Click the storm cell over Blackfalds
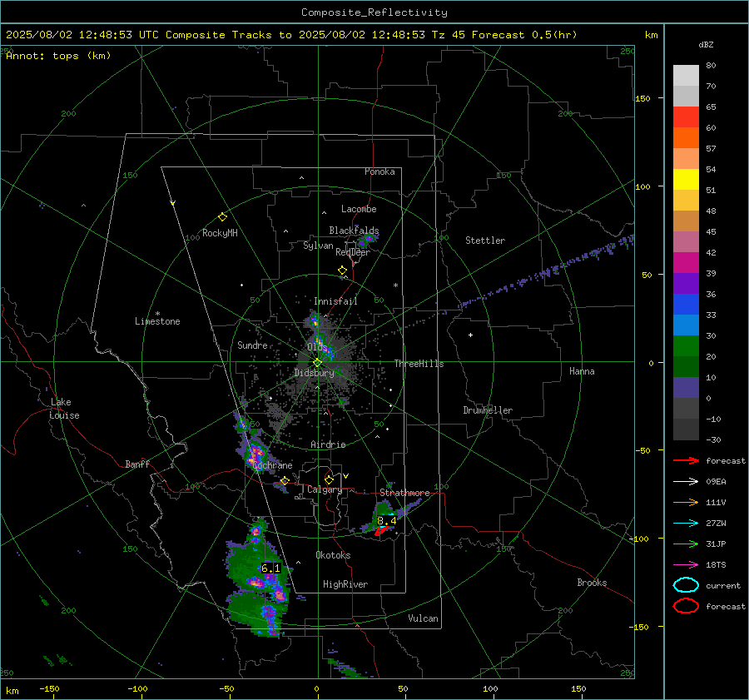This screenshot has height=700, width=749. pyautogui.click(x=368, y=238)
